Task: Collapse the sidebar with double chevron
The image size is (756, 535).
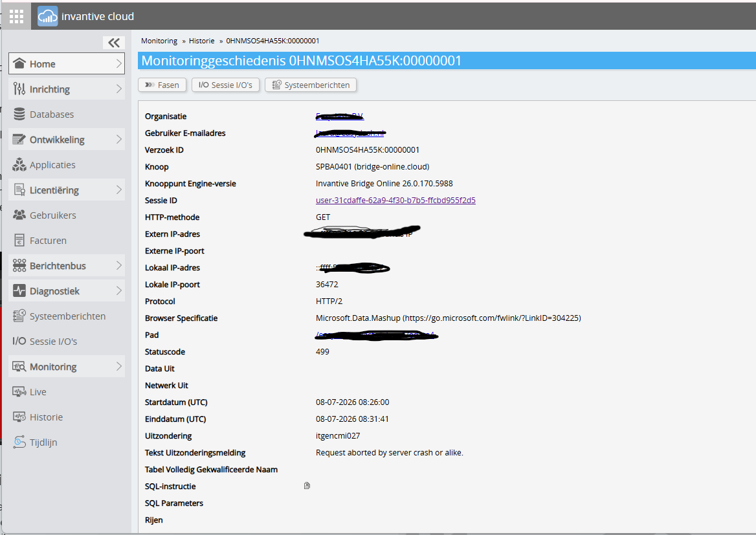Action: 114,43
